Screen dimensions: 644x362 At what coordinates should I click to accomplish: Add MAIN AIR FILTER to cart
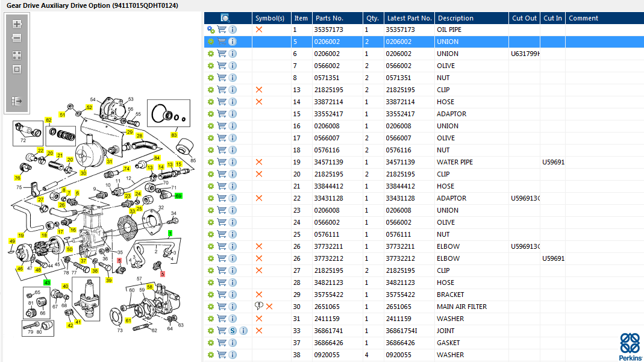pyautogui.click(x=222, y=307)
